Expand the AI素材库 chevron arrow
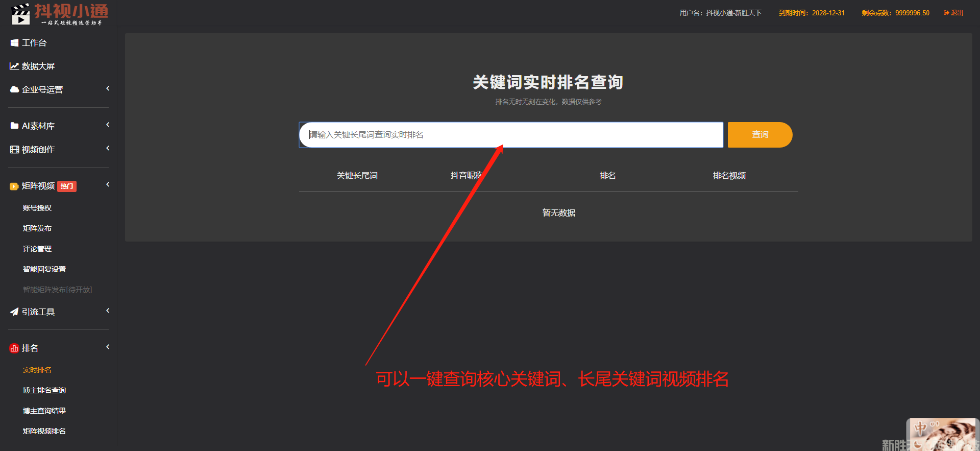Viewport: 980px width, 451px height. point(108,125)
